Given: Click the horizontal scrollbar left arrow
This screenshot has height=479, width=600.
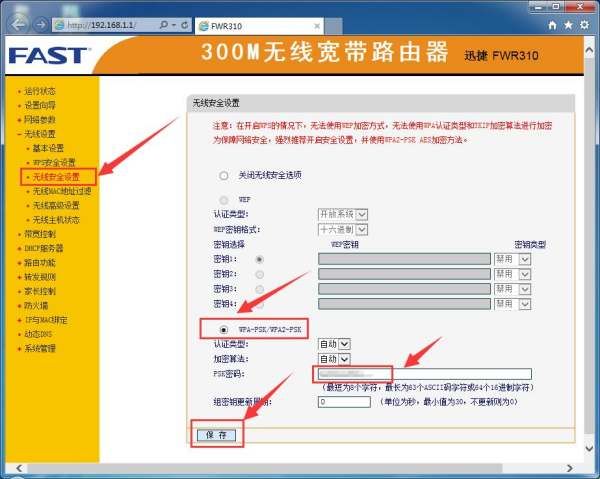Looking at the screenshot, I should (19, 468).
